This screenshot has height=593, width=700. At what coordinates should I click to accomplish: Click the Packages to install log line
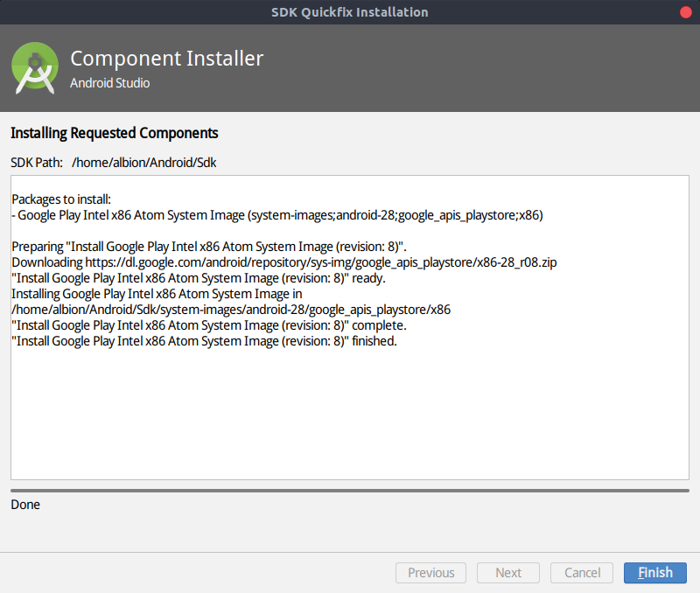tap(61, 199)
